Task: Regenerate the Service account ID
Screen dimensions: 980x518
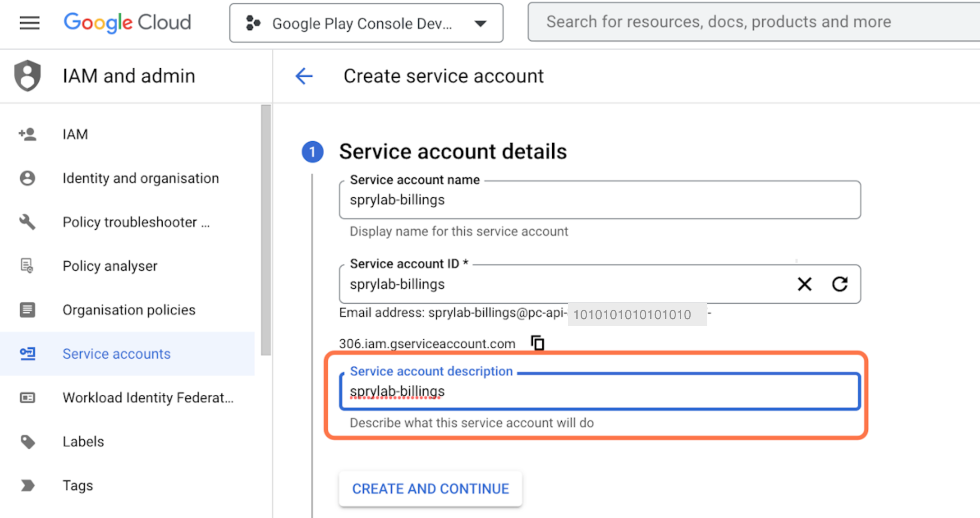Action: point(840,284)
